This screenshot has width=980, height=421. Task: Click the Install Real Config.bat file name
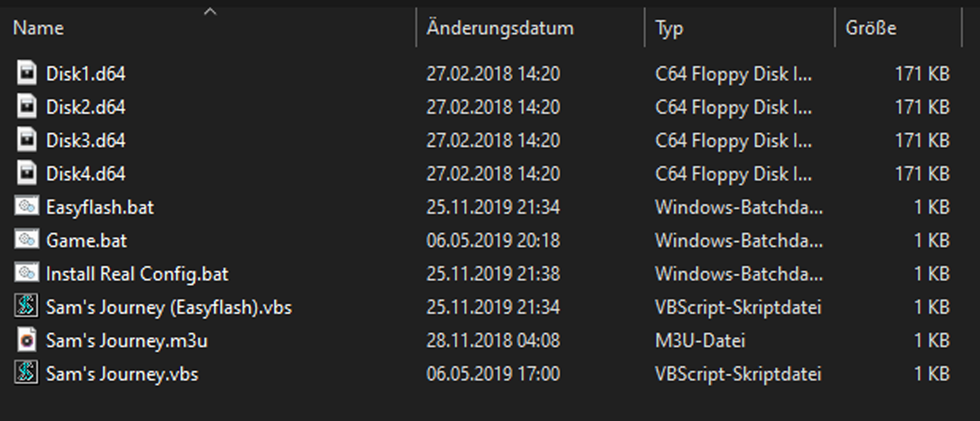point(137,274)
